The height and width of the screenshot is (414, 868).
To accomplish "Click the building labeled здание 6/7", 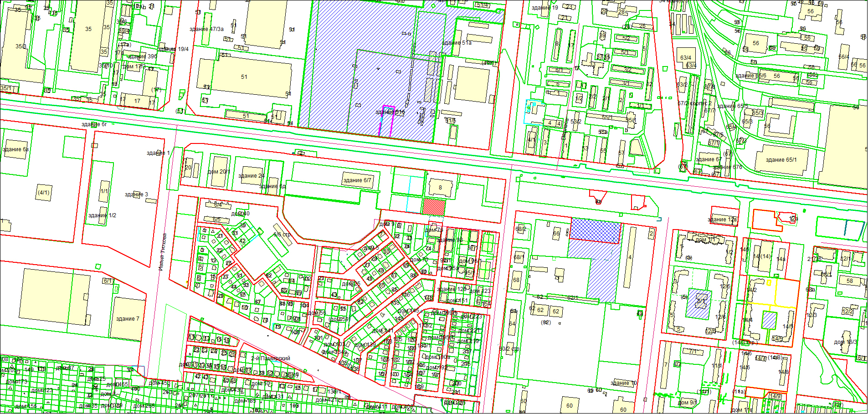I will click(357, 180).
